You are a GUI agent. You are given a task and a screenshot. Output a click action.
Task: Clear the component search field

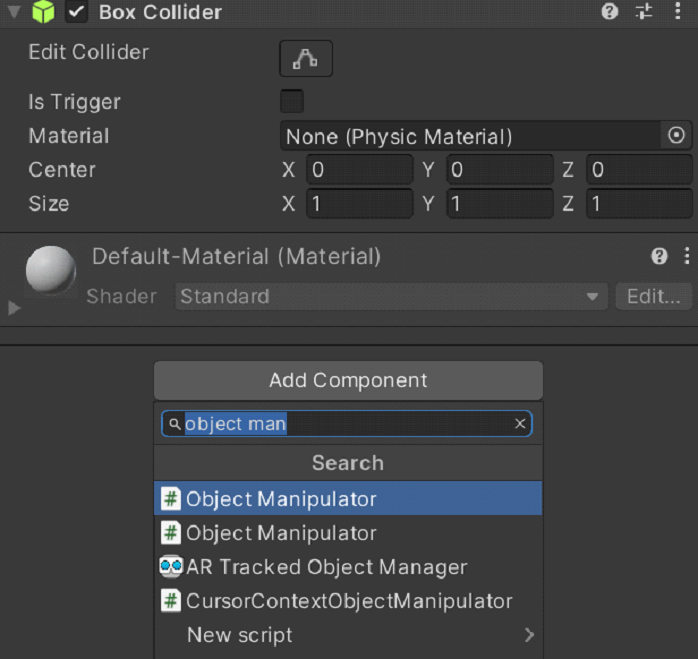[x=520, y=424]
